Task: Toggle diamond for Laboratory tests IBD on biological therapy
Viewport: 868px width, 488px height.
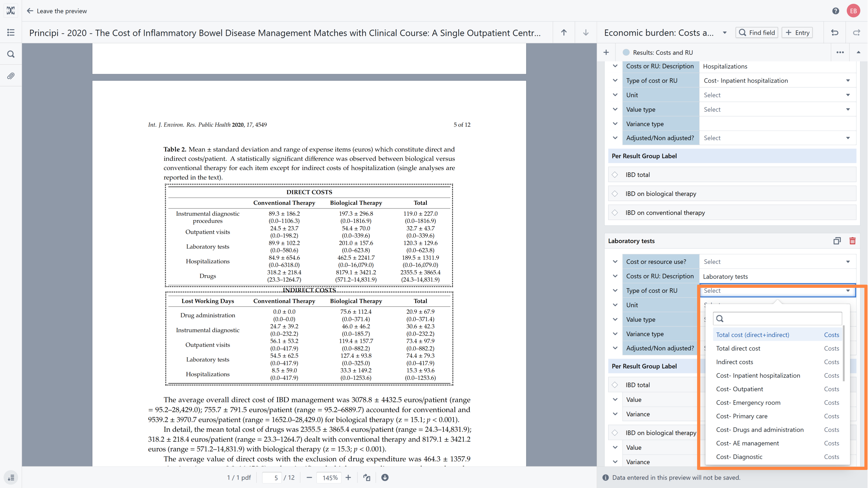Action: (x=615, y=433)
